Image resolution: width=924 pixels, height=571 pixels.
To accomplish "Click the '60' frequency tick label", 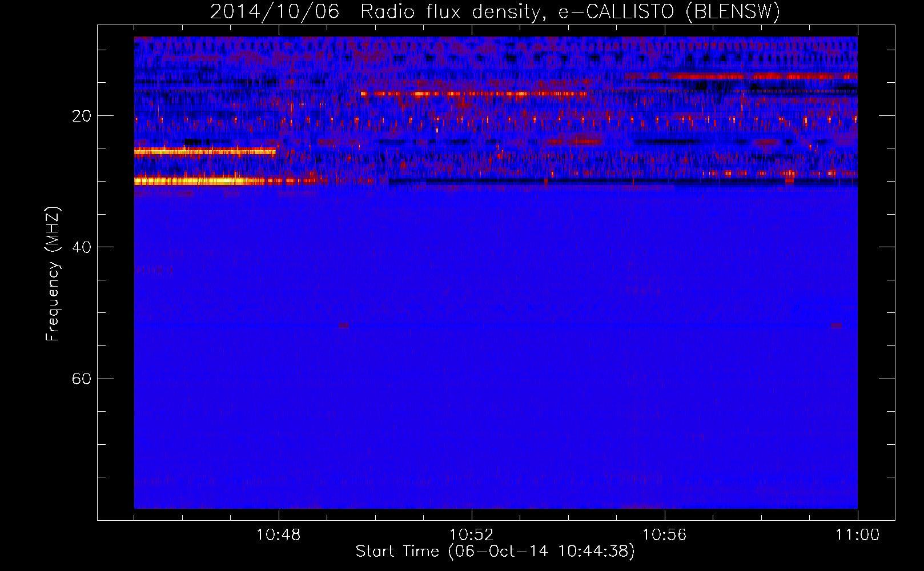I will point(82,379).
